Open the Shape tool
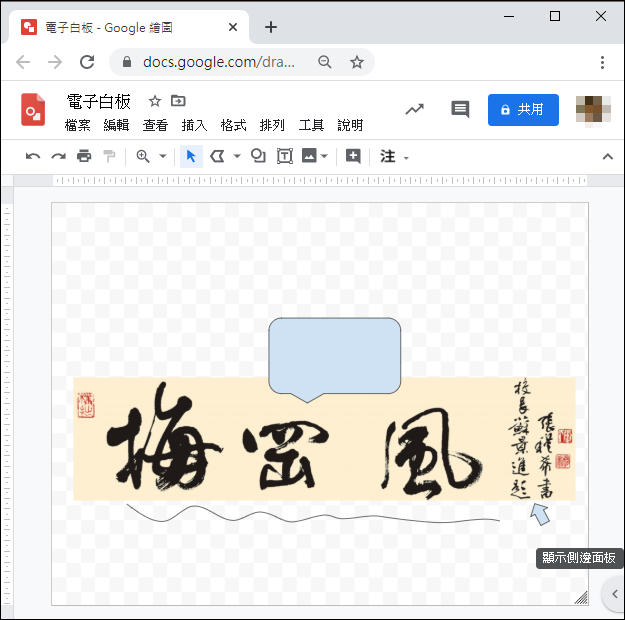Image resolution: width=625 pixels, height=620 pixels. 258,156
